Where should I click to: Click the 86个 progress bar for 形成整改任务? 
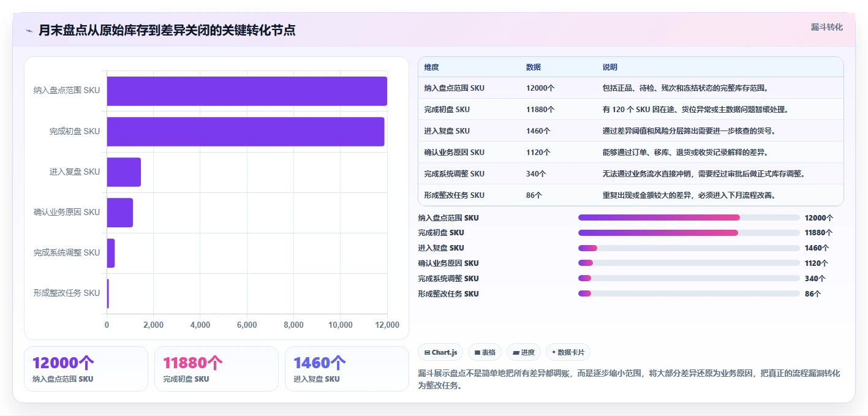[x=689, y=294]
